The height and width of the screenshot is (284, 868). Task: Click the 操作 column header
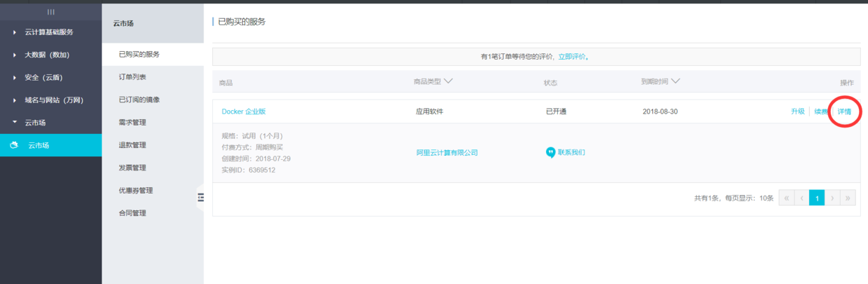(x=847, y=83)
